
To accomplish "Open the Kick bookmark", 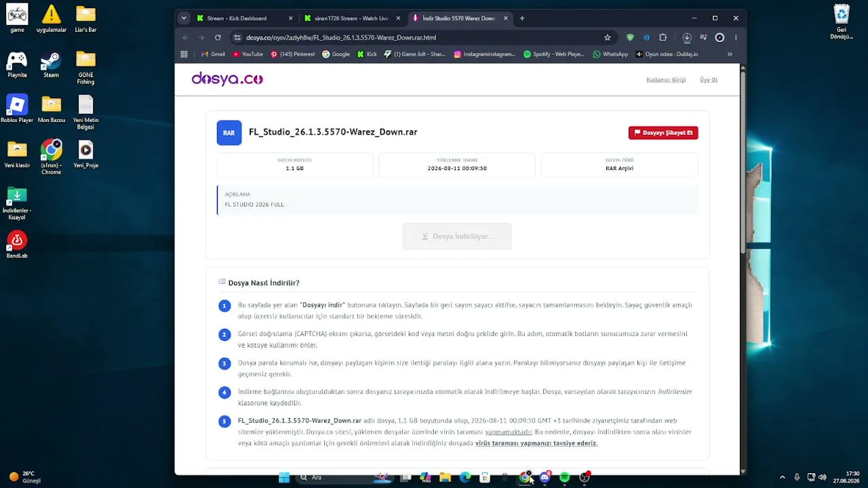I will (x=367, y=54).
